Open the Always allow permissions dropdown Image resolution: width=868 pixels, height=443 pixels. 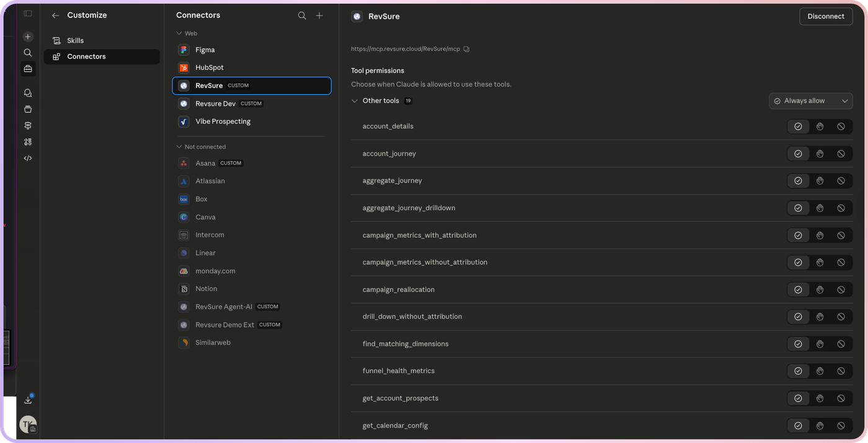pyautogui.click(x=810, y=101)
